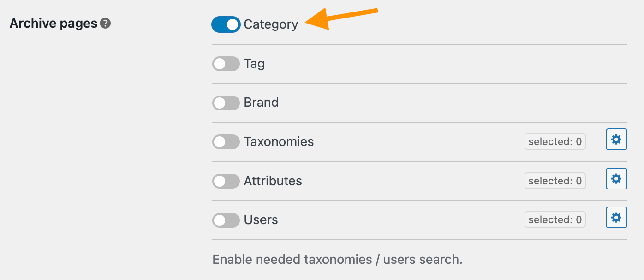Turn on the Brand toggle switch

click(226, 103)
